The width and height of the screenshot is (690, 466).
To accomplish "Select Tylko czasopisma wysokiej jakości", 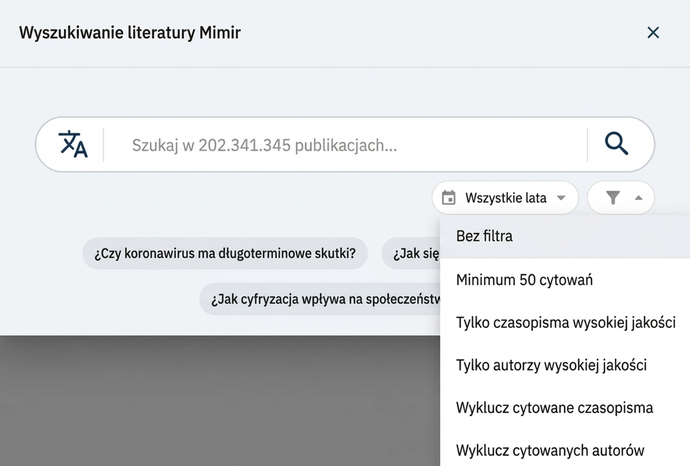I will point(565,323).
